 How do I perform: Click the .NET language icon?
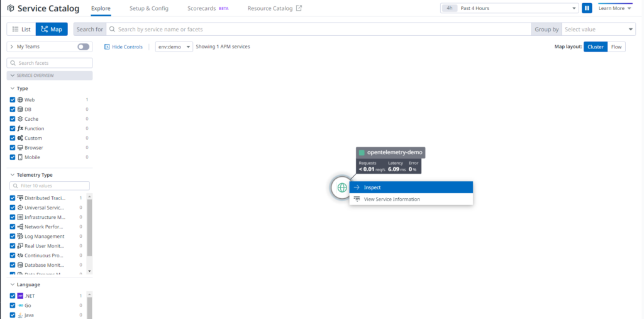coord(21,296)
